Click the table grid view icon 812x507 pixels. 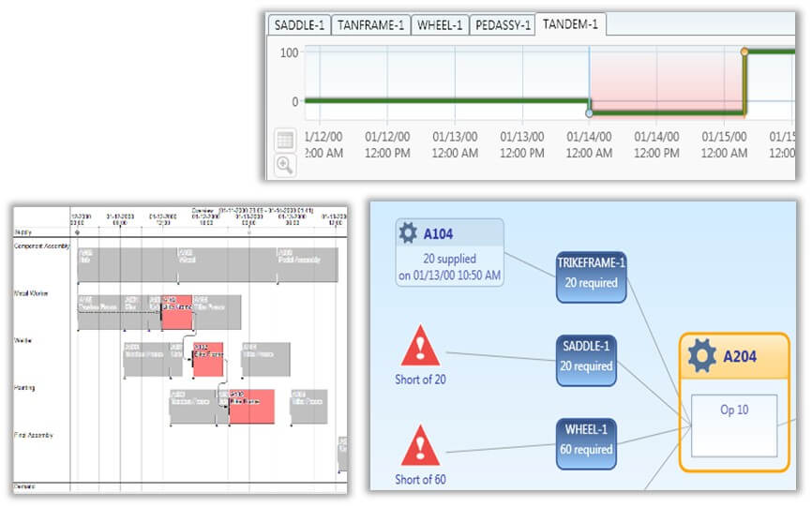285,141
